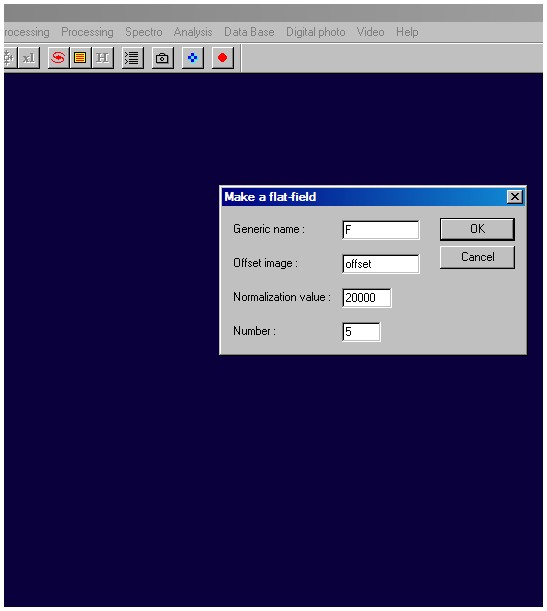Click the blue cross-shaped dots icon
Image resolution: width=547 pixels, height=611 pixels.
point(192,58)
